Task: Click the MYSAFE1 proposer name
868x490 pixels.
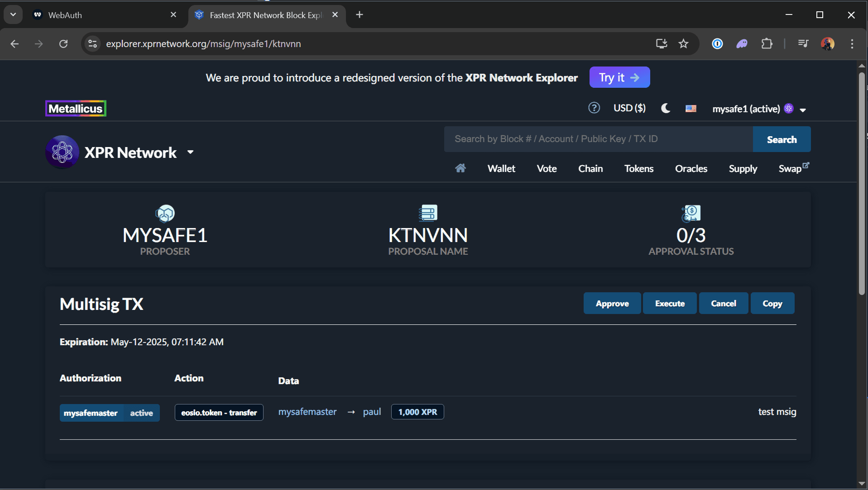Action: point(165,235)
